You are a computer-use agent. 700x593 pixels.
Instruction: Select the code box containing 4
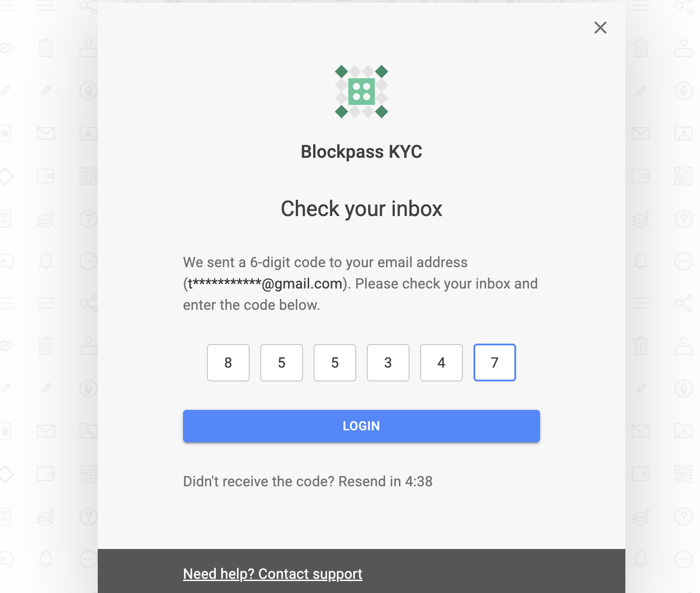point(441,363)
